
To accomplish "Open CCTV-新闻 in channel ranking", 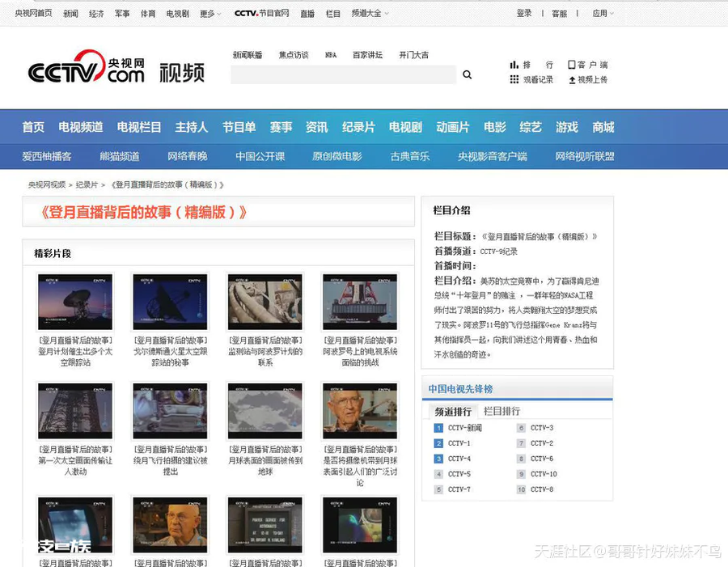I will point(465,428).
